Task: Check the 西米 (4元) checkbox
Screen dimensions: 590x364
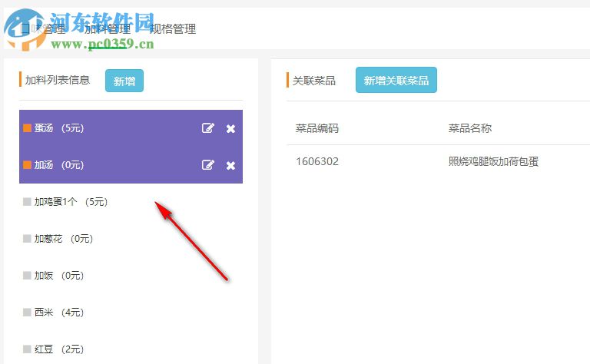Action: (x=27, y=312)
